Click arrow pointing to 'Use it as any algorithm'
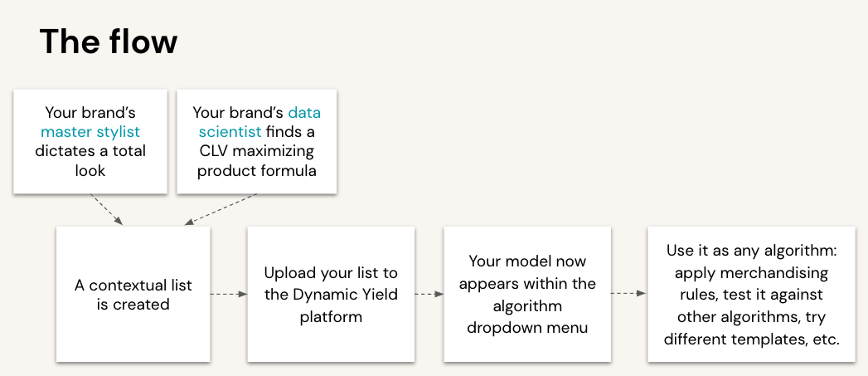This screenshot has height=376, width=868. 629,293
